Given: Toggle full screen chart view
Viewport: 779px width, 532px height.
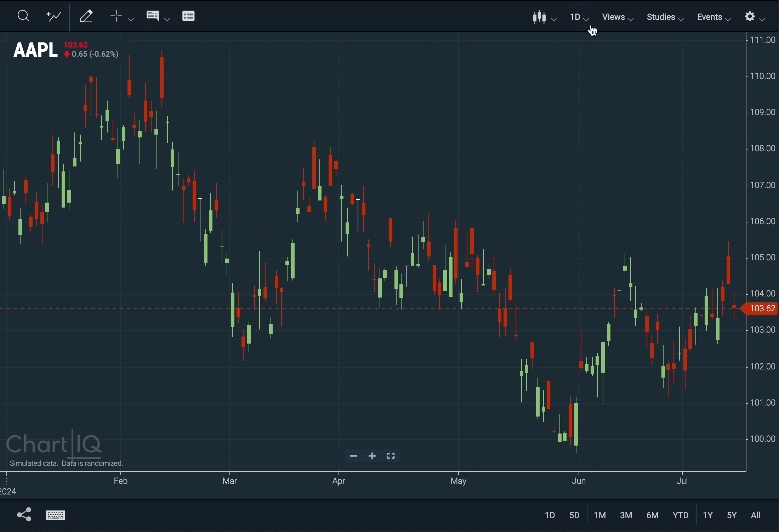Looking at the screenshot, I should point(391,456).
